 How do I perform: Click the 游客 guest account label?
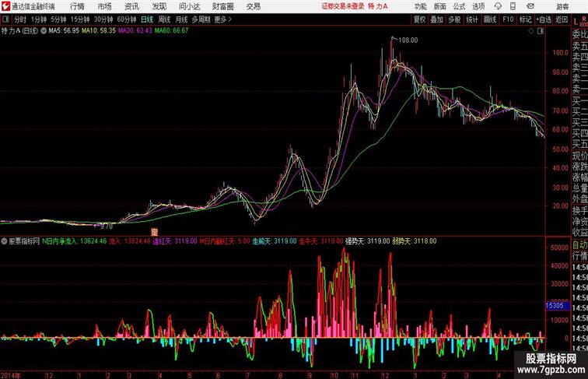(x=562, y=6)
